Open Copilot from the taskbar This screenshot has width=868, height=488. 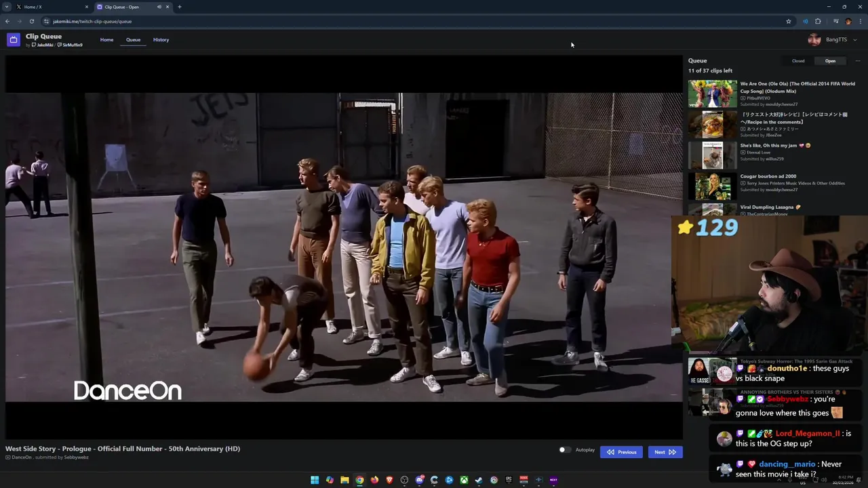[330, 480]
